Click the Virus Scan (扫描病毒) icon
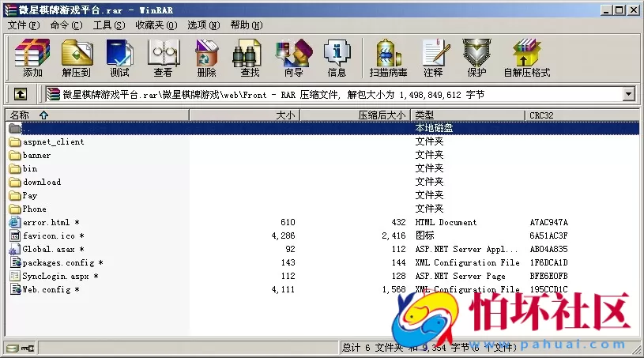Viewport: 644px width, 358px height. [x=388, y=58]
